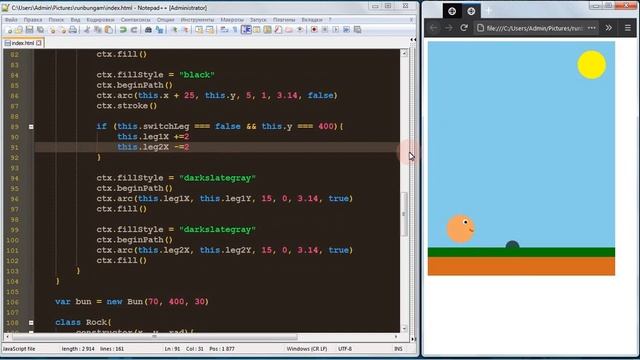The width and height of the screenshot is (640, 360).
Task: Click the Redo toolbar icon
Action: click(134, 29)
